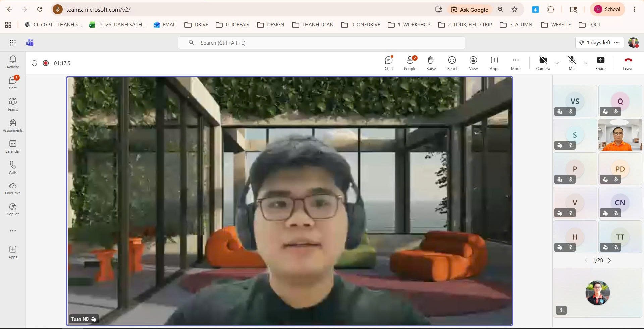Viewport: 644px width, 329px height.
Task: Leave the meeting
Action: pos(628,63)
